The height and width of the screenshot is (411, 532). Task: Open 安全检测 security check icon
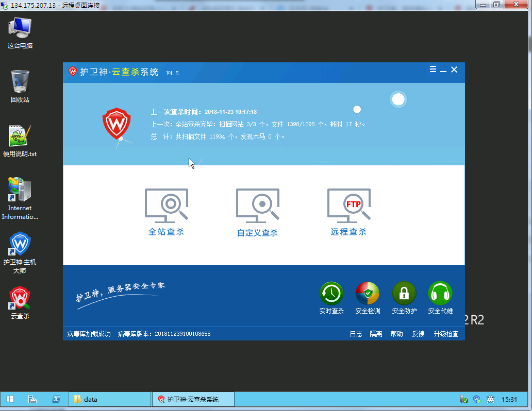(368, 298)
